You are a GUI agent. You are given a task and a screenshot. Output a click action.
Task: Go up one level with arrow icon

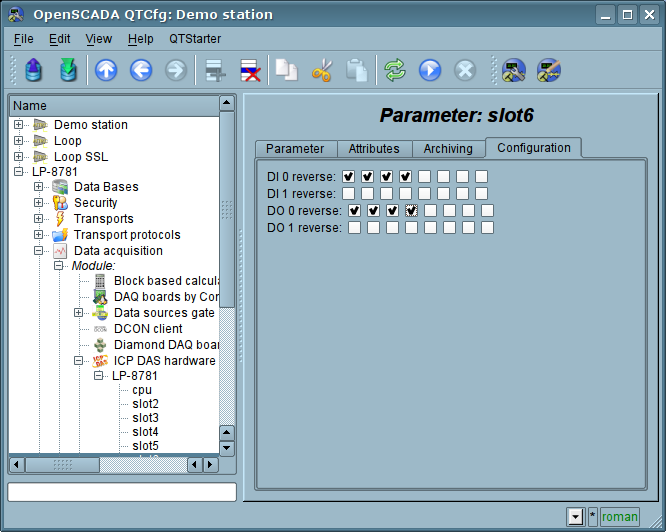click(x=106, y=70)
